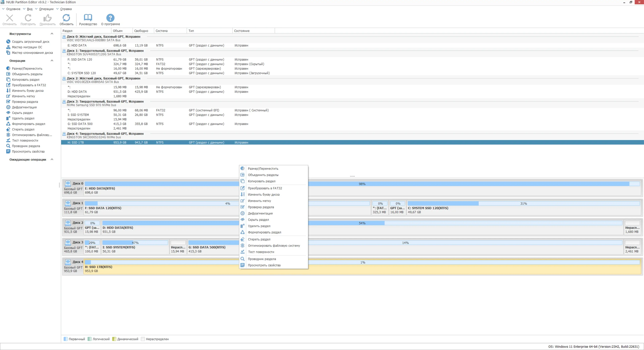Click the Первичный legend color swatch
The width and height of the screenshot is (644, 350).
[66, 339]
